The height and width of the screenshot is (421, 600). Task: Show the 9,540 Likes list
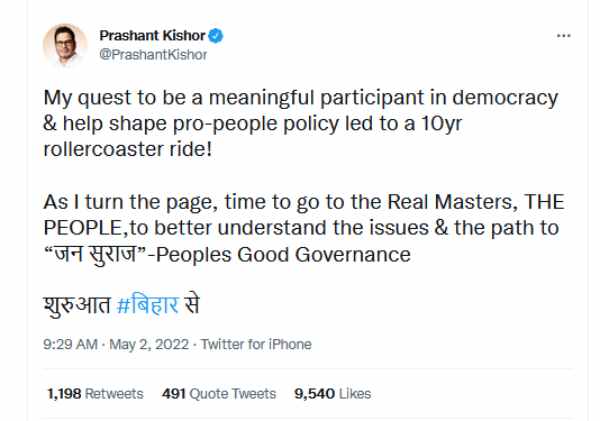tap(333, 394)
